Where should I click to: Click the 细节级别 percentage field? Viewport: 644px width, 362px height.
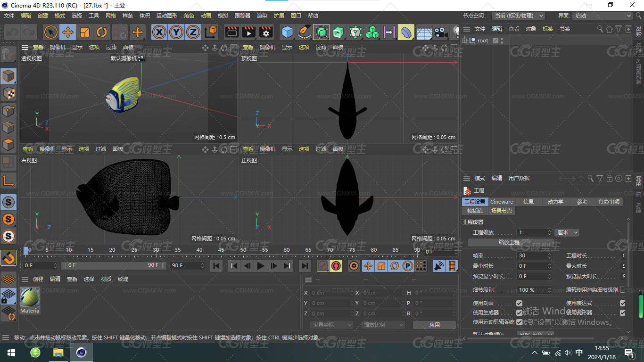click(534, 290)
